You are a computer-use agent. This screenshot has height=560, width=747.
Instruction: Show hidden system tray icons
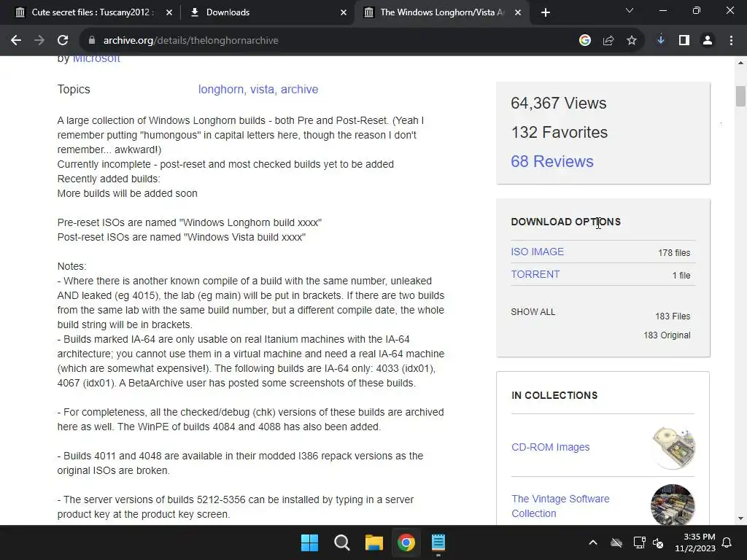point(593,542)
